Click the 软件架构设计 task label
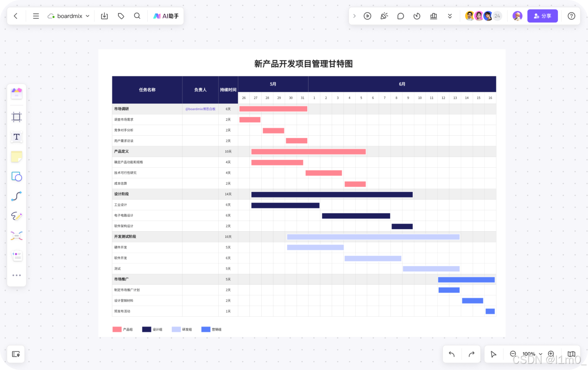This screenshot has width=588, height=370. (x=124, y=226)
